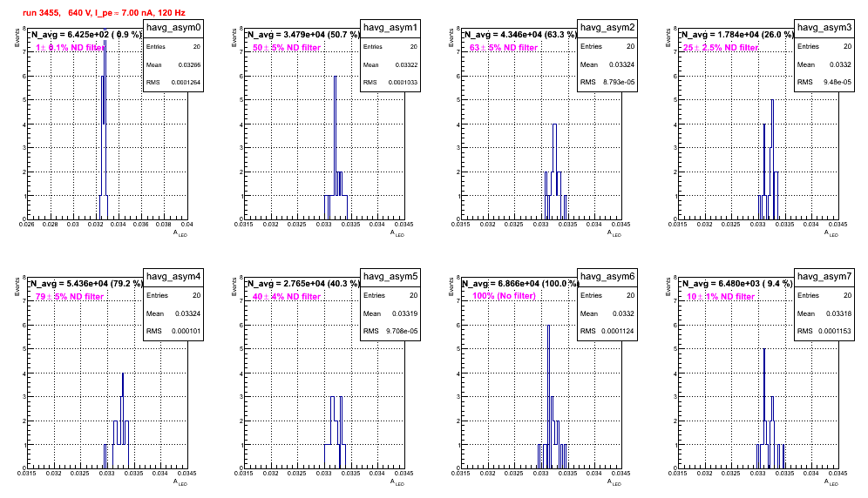The height and width of the screenshot is (498, 868).
Task: Select the havg_asym7 stats box title
Action: tap(824, 276)
